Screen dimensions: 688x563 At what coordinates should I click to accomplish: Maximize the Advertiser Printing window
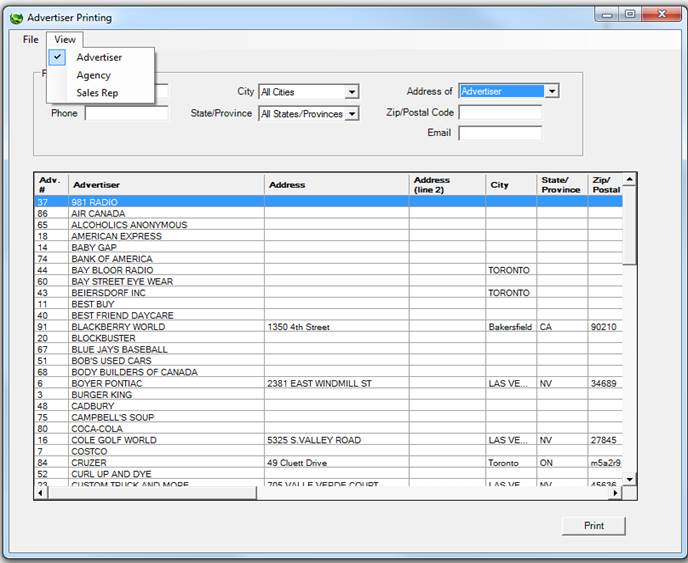pyautogui.click(x=630, y=14)
